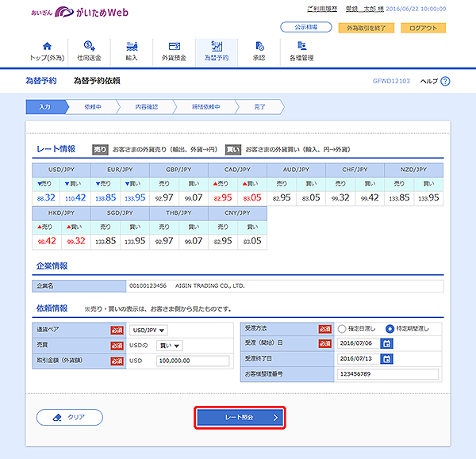Click 外為取引を終了 button
Image resolution: width=476 pixels, height=459 pixels.
tap(366, 28)
